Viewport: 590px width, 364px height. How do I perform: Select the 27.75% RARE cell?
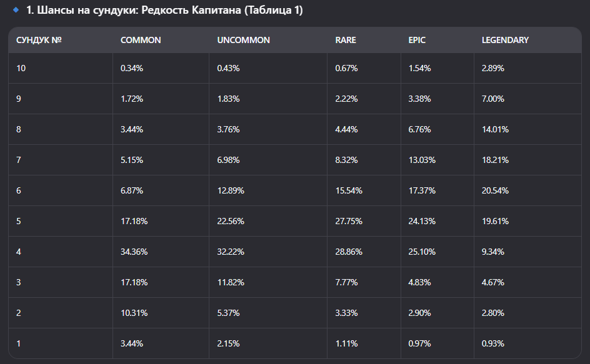coord(349,221)
